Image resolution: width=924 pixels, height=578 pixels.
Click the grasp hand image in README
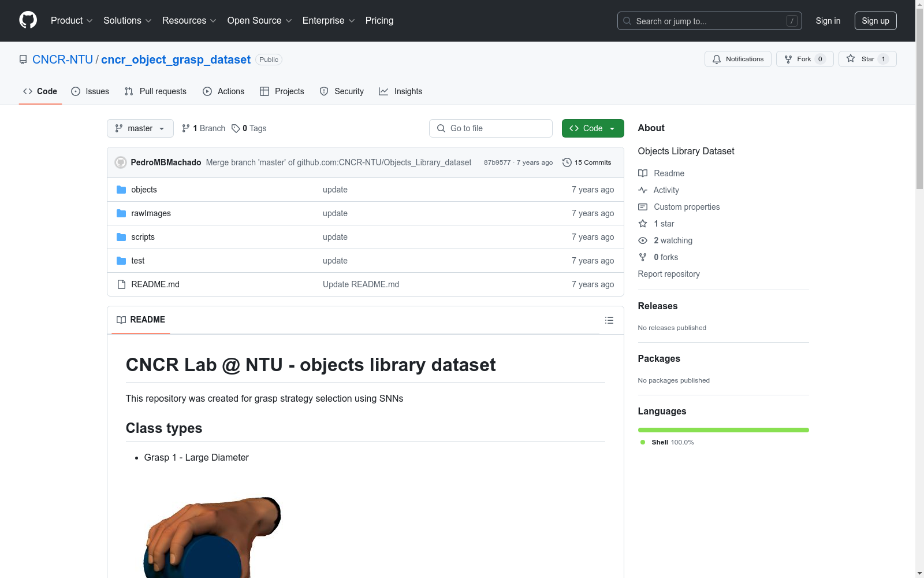tap(212, 537)
